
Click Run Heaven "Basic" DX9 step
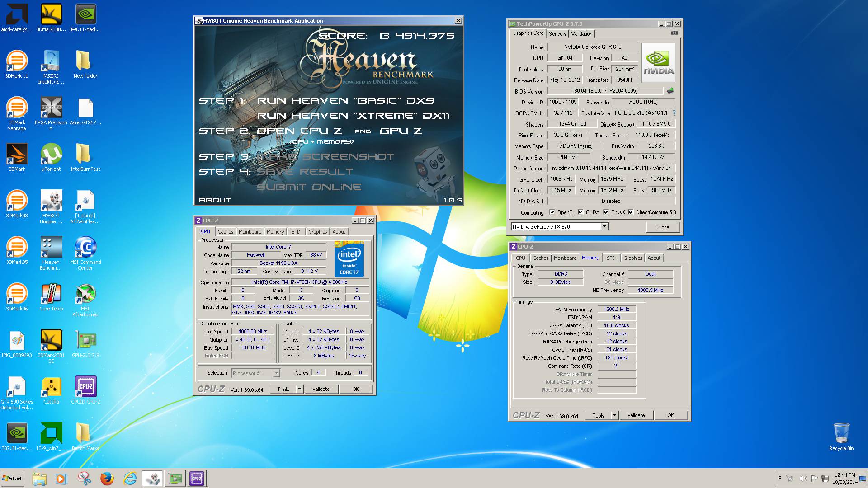pos(346,100)
